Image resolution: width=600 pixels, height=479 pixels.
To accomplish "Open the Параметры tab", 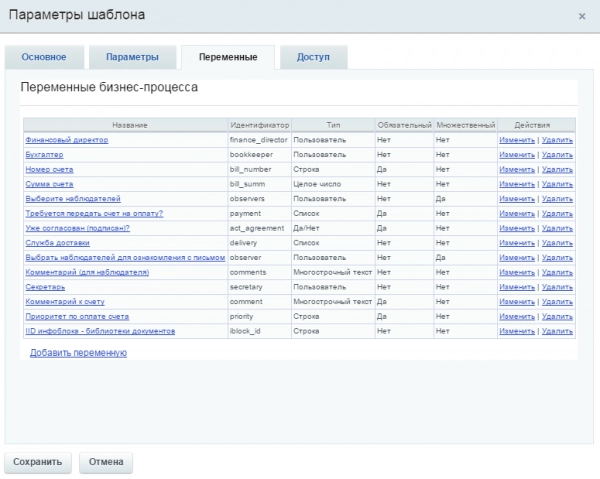I will [132, 57].
